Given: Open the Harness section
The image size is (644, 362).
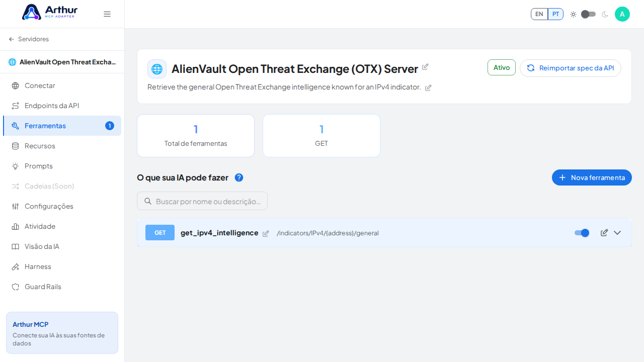Looking at the screenshot, I should [62, 266].
